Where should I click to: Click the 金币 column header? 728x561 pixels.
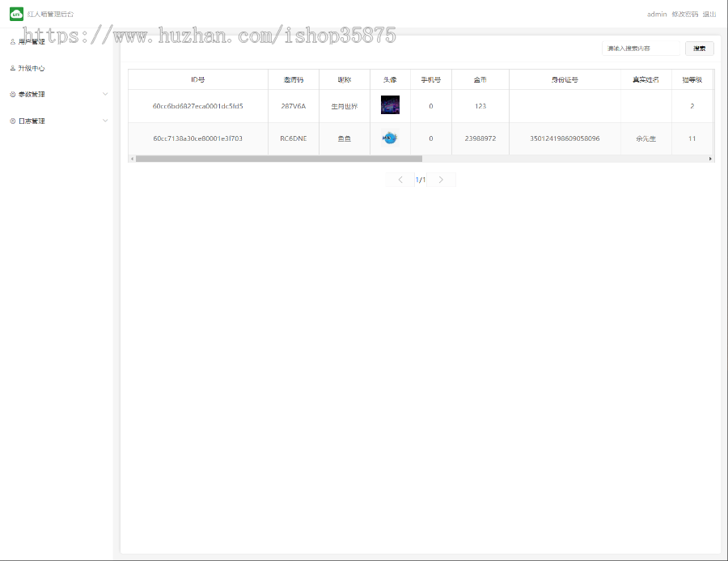tap(480, 79)
